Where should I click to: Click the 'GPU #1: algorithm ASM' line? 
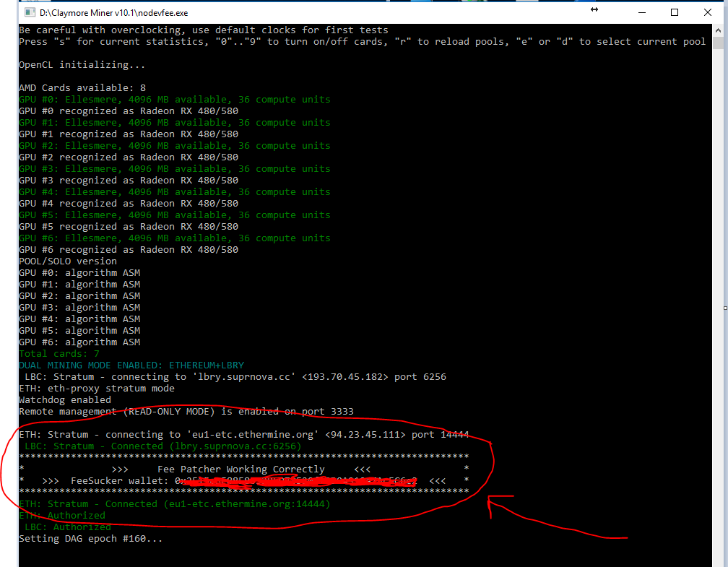(x=79, y=284)
